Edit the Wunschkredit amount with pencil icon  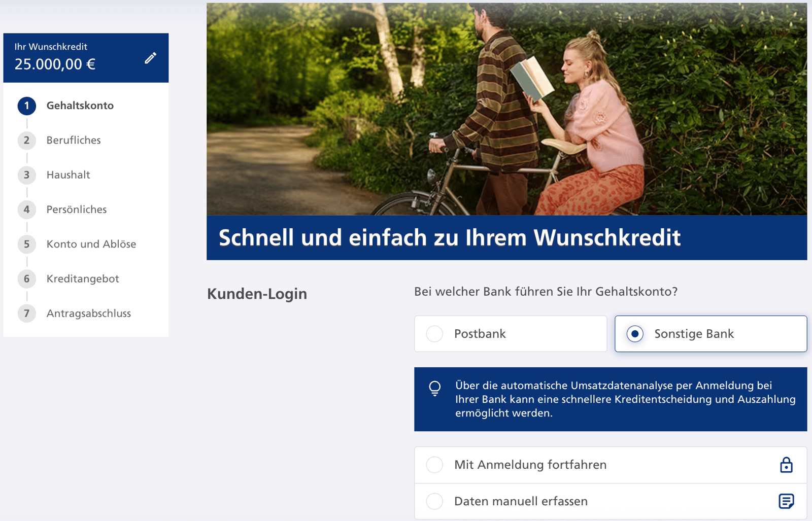tap(150, 58)
